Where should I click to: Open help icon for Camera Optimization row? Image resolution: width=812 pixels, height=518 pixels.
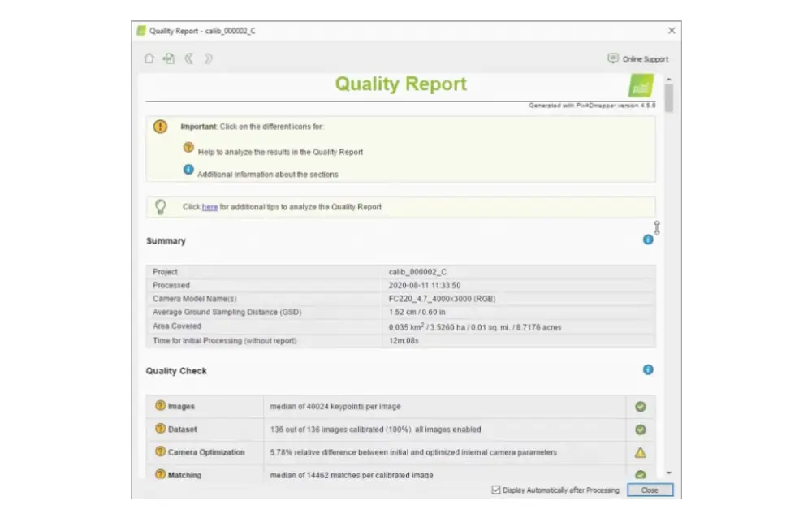pyautogui.click(x=161, y=451)
